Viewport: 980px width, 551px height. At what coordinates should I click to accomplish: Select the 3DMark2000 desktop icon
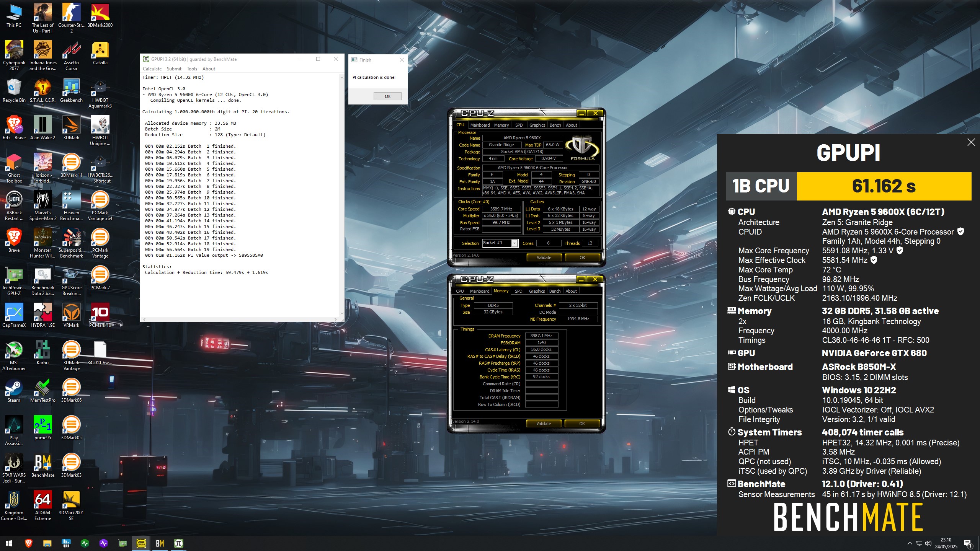(x=100, y=16)
